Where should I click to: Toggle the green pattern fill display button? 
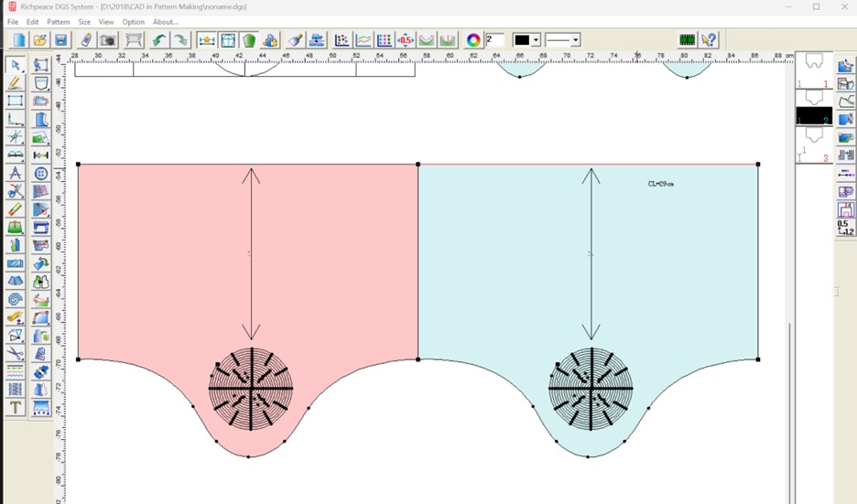pyautogui.click(x=249, y=40)
